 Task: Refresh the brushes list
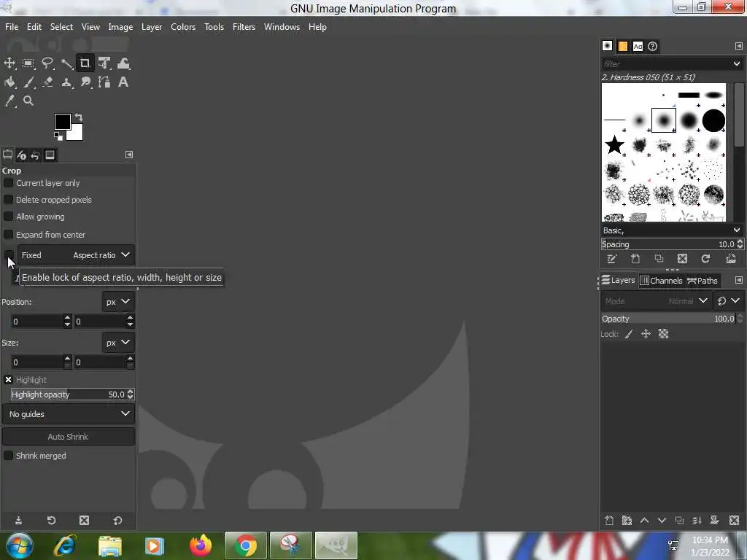pyautogui.click(x=705, y=259)
